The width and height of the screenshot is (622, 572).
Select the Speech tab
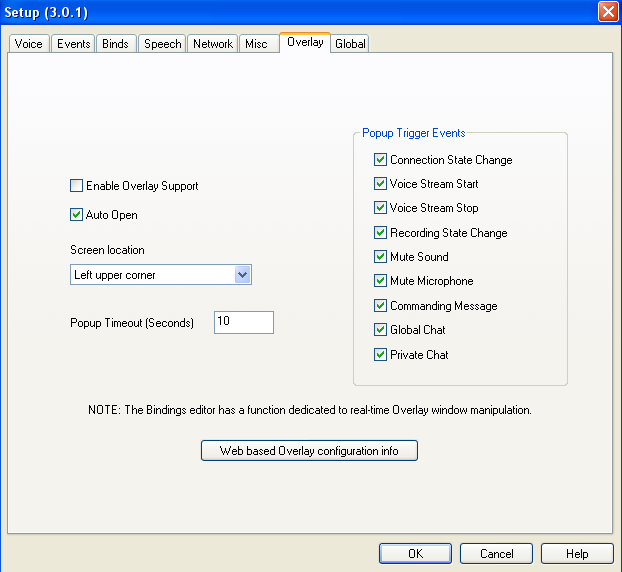tap(162, 44)
